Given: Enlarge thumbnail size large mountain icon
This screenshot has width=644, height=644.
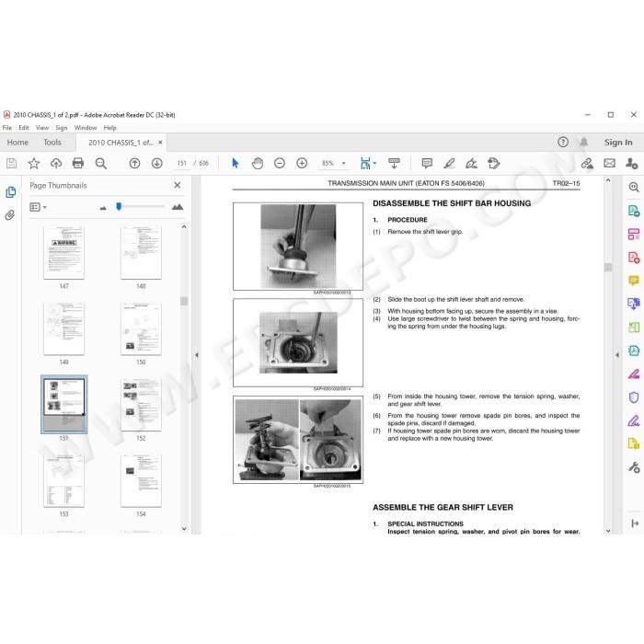Looking at the screenshot, I should (178, 207).
